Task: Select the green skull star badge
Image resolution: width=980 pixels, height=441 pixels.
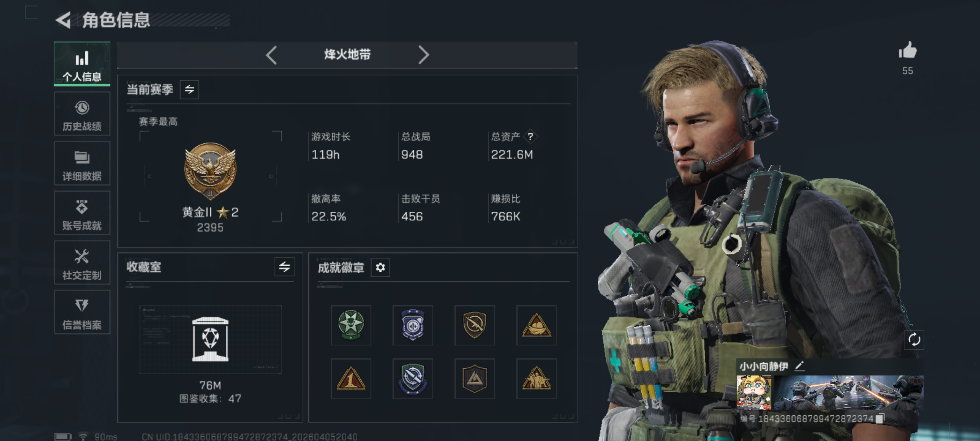Action: [351, 325]
